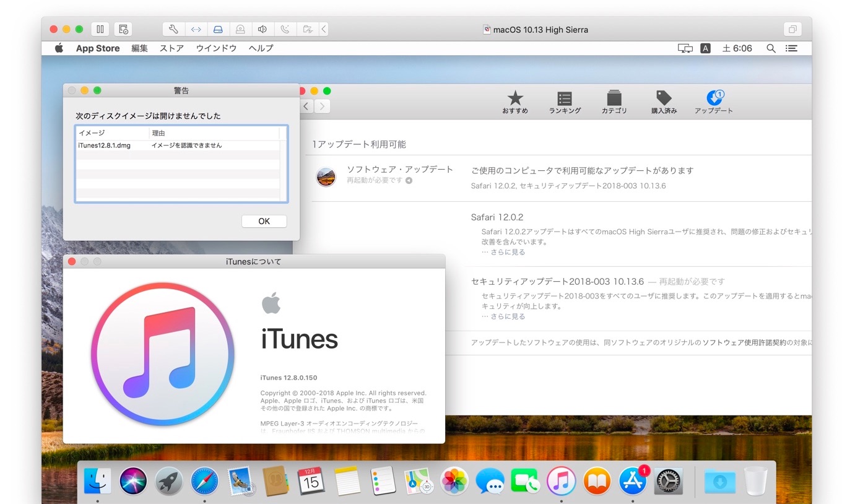Screen dimensions: 842x504
Task: Open Safari from the Dock
Action: 204,481
